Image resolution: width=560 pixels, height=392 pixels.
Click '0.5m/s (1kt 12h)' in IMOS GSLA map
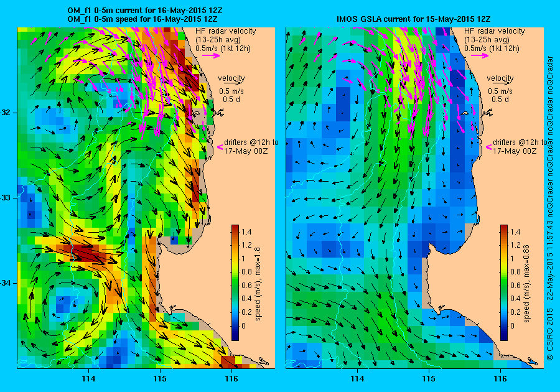(492, 48)
